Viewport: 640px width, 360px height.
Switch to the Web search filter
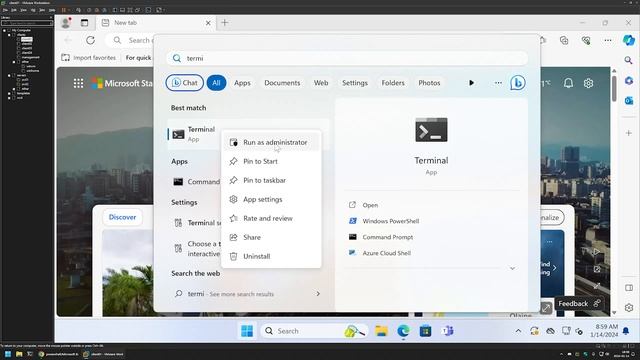(321, 83)
